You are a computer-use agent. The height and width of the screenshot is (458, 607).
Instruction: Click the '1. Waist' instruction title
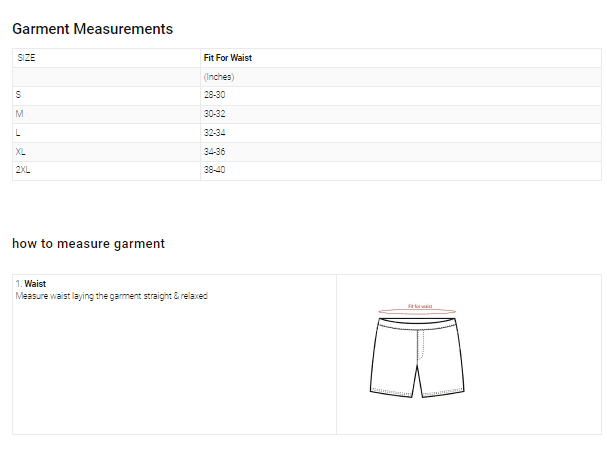[31, 284]
